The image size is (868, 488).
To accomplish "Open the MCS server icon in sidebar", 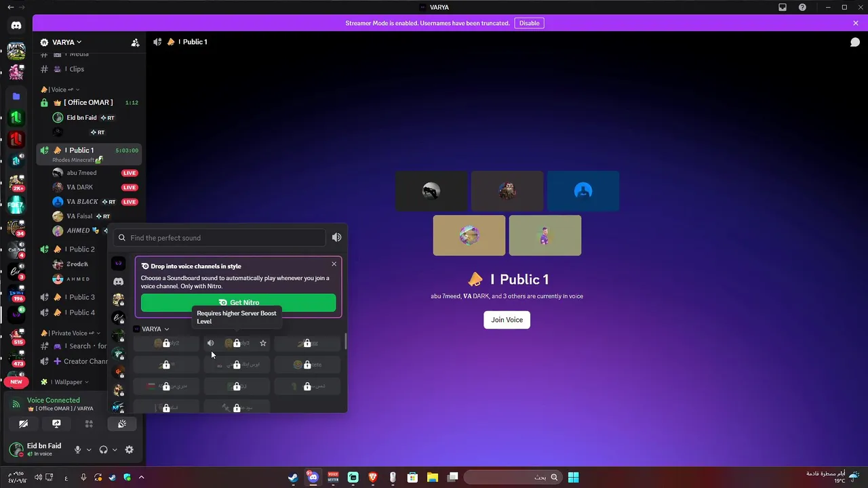I will tap(16, 52).
